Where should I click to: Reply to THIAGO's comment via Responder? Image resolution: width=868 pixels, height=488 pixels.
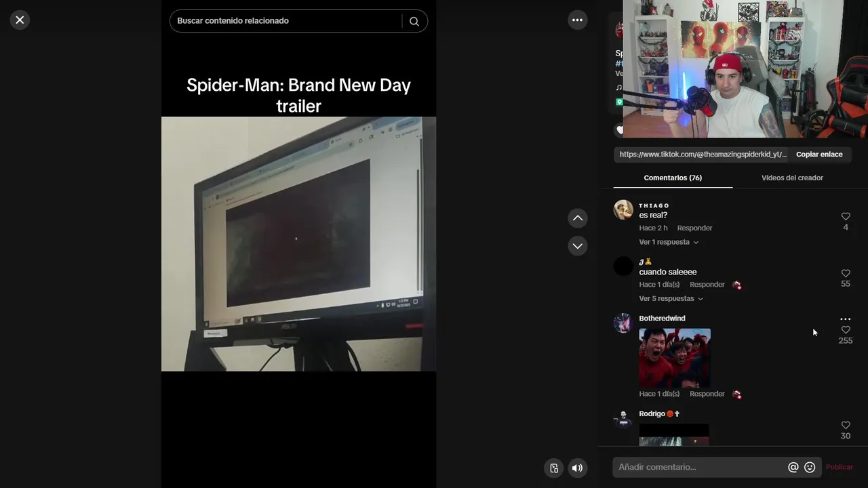click(694, 228)
